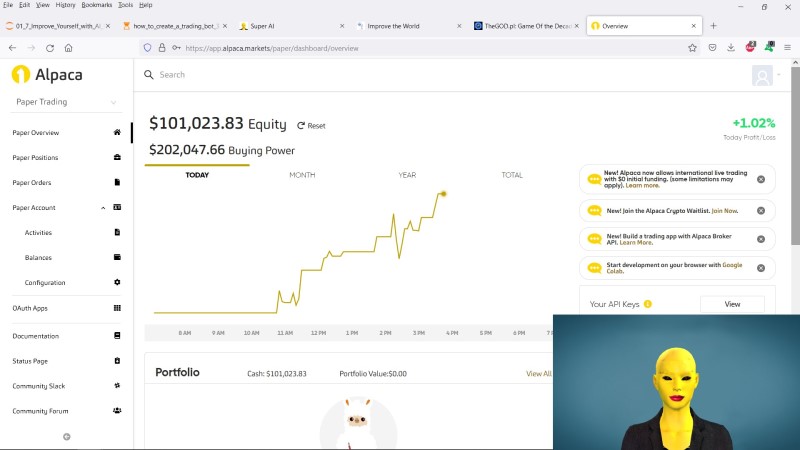Click the browser address bar URL
The width and height of the screenshot is (800, 450).
click(272, 48)
